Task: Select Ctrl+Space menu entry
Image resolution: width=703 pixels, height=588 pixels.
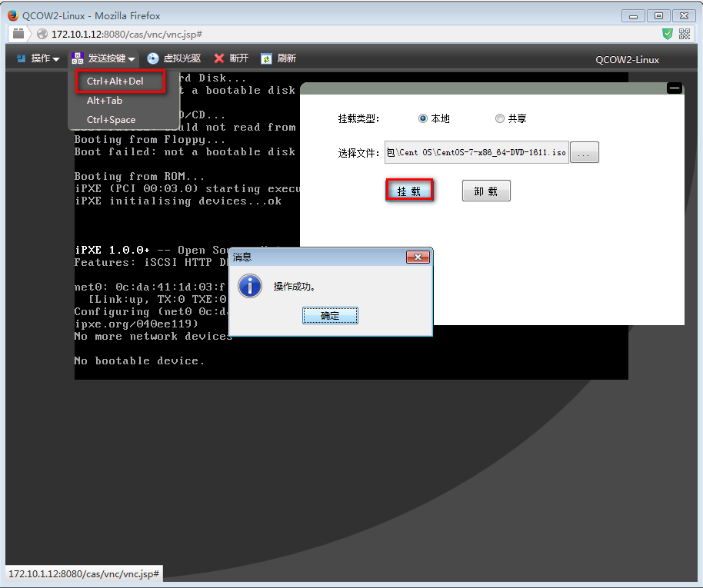Action: coord(111,120)
